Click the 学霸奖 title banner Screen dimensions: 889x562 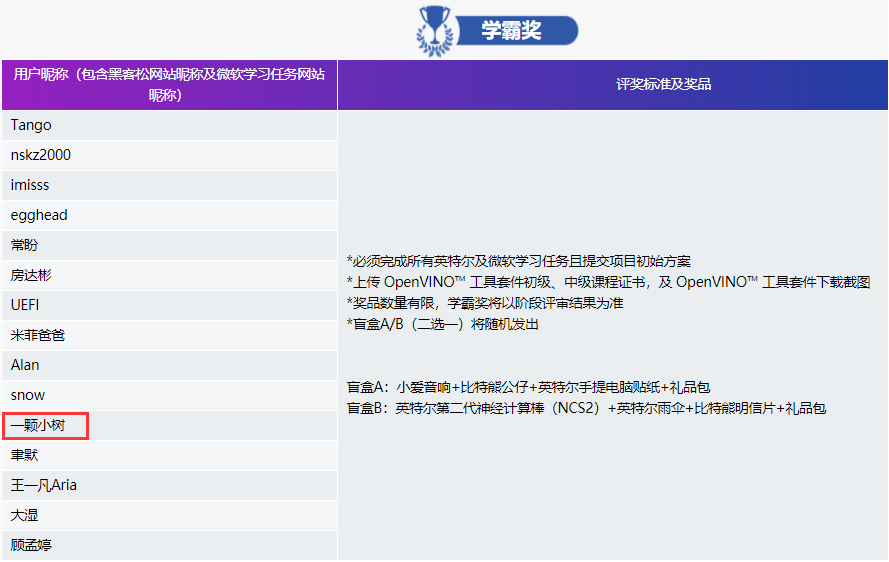click(517, 31)
